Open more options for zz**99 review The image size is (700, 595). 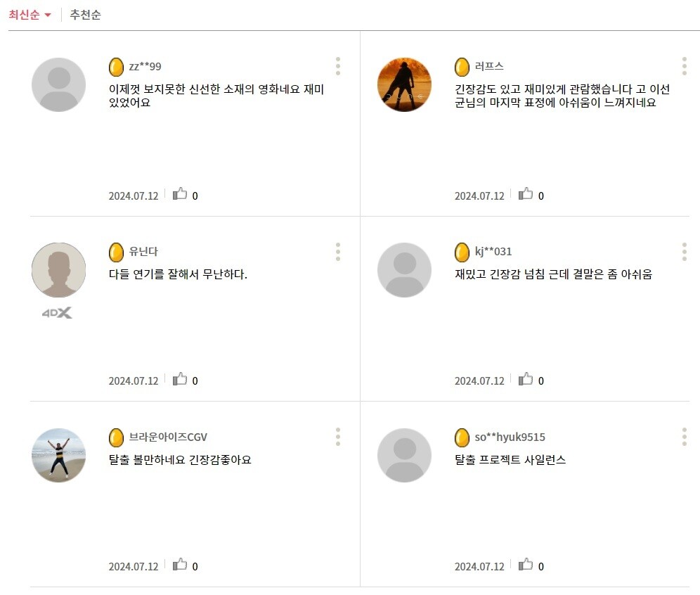point(338,66)
